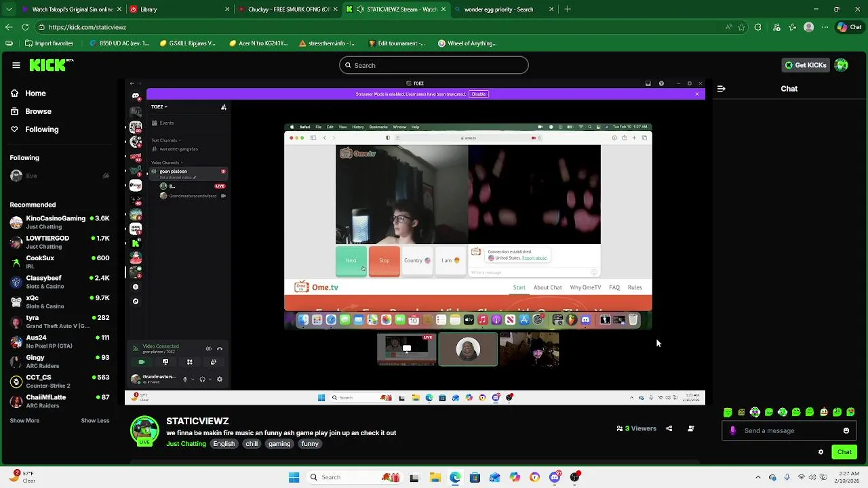Image resolution: width=868 pixels, height=488 pixels.
Task: Add page to favorites star icon
Action: coord(741,27)
